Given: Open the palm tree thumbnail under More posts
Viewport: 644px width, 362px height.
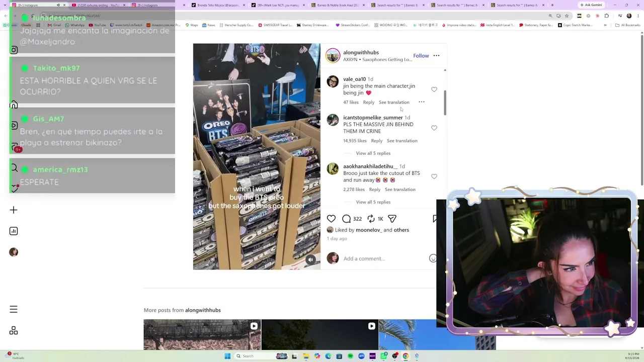Looking at the screenshot, I should (x=437, y=334).
